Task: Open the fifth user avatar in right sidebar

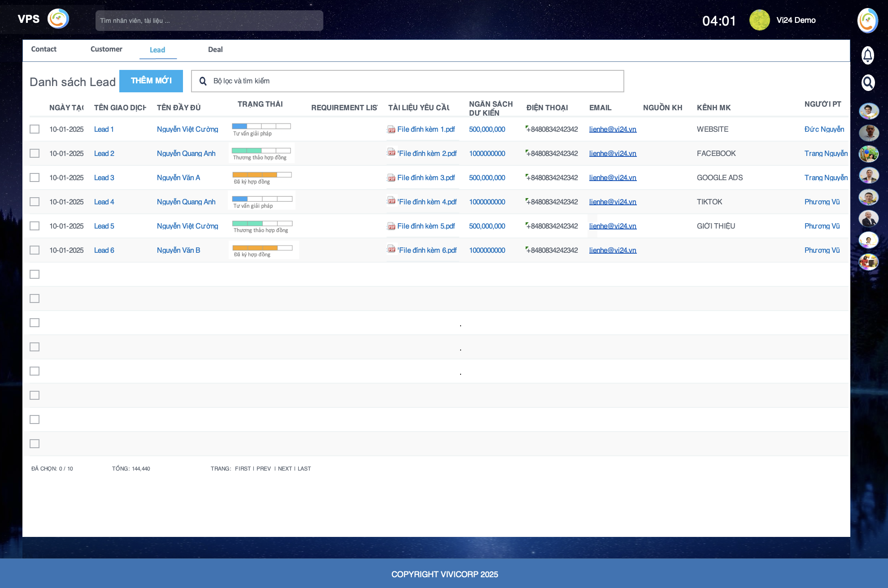Action: pos(869,197)
